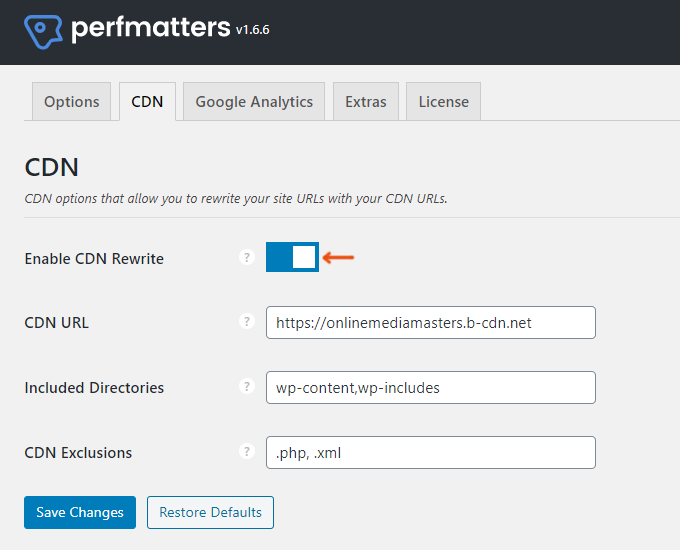Go to the Extras tab
This screenshot has height=550, width=680.
(366, 101)
